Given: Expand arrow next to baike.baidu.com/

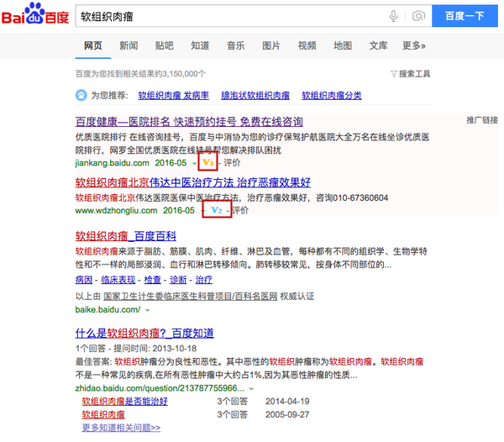Looking at the screenshot, I should point(148,311).
